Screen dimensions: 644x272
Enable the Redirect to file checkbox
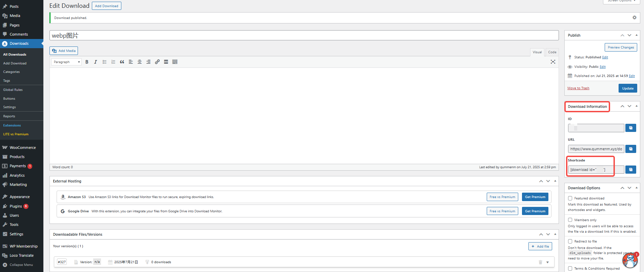[x=570, y=241]
